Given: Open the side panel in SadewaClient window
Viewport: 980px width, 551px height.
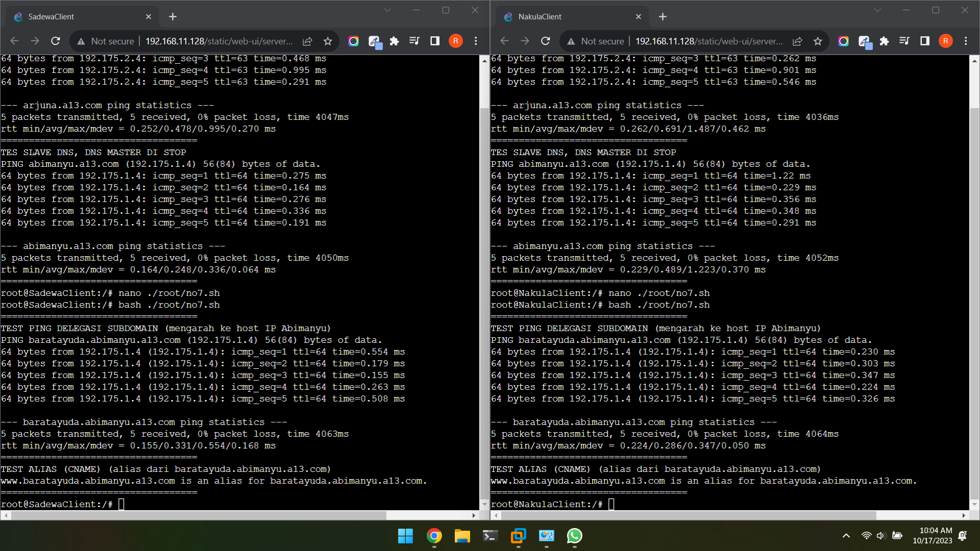Looking at the screenshot, I should click(434, 41).
